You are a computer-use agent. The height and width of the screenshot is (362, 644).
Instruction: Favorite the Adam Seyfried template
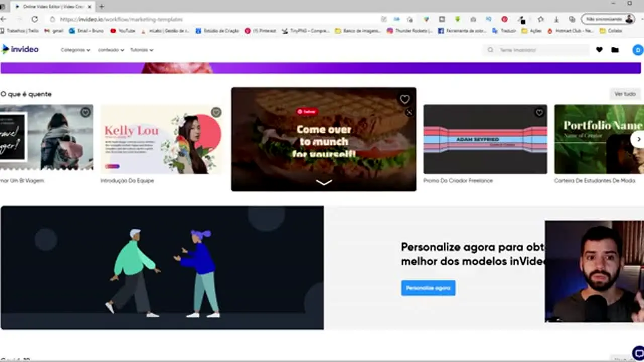pyautogui.click(x=539, y=113)
